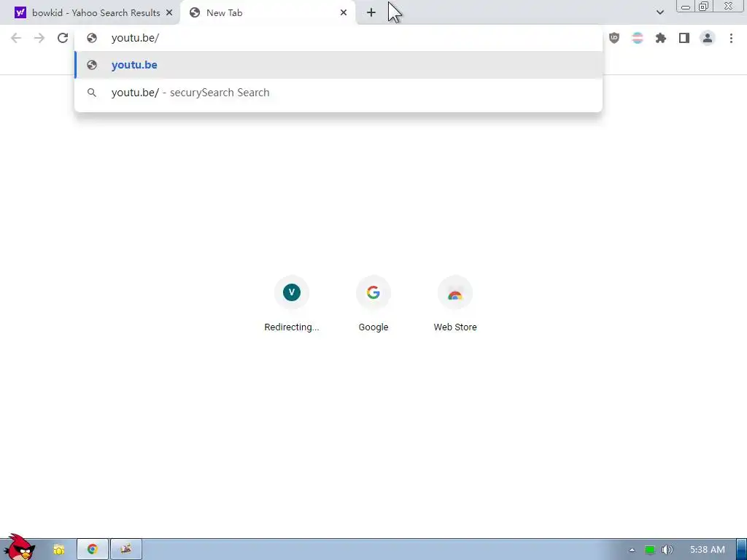The image size is (747, 560).
Task: Open the third taskbar application icon
Action: [x=125, y=550]
